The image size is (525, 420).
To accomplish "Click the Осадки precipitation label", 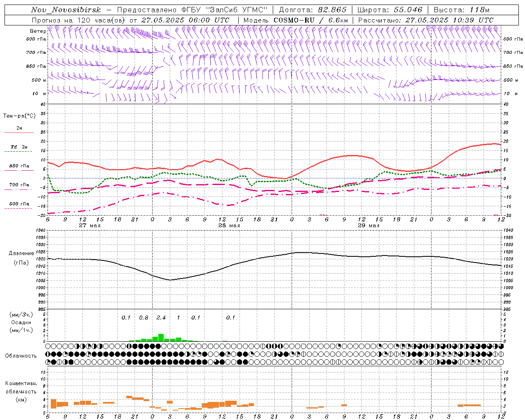I will point(21,322).
